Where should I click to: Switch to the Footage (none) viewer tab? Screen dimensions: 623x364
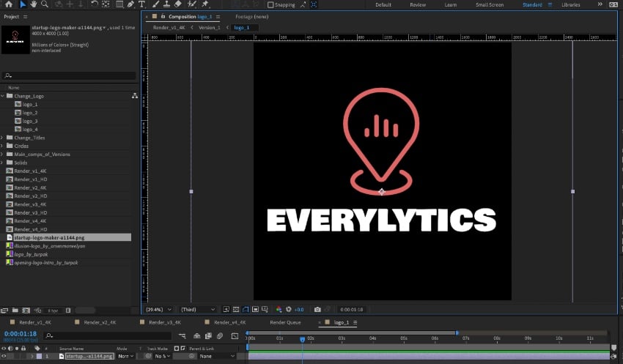point(251,17)
